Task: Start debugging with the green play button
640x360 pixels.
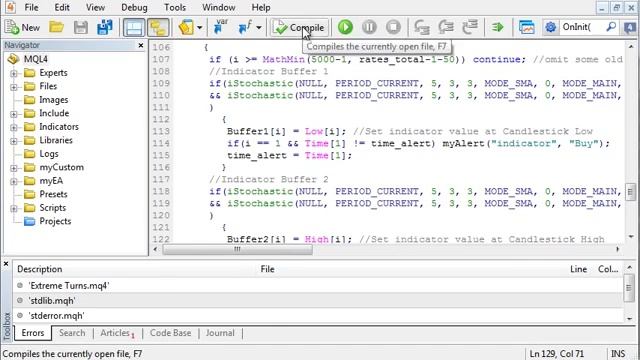Action: tap(345, 27)
